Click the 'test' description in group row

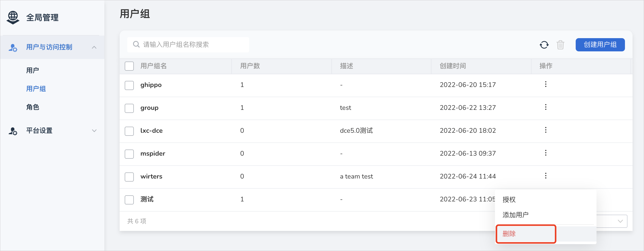point(346,108)
